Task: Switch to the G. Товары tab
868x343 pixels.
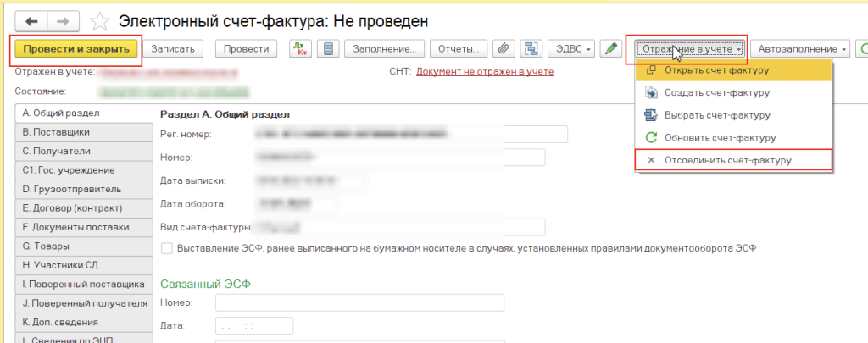Action: (x=81, y=246)
